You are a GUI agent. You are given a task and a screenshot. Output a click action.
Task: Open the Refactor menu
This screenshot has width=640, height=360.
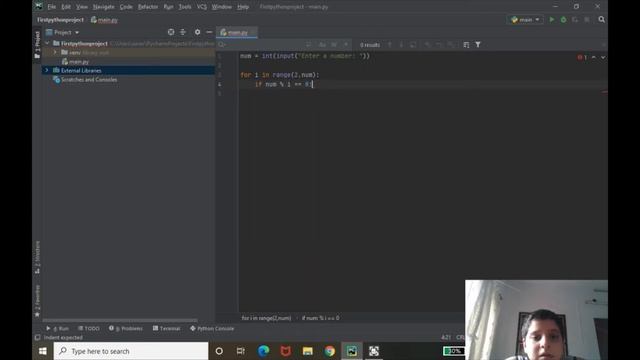click(148, 7)
